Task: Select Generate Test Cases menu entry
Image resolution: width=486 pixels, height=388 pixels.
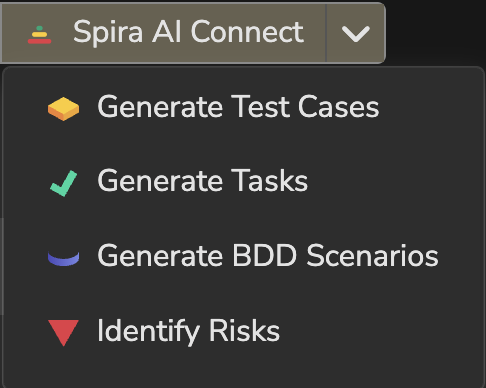Action: click(x=243, y=107)
